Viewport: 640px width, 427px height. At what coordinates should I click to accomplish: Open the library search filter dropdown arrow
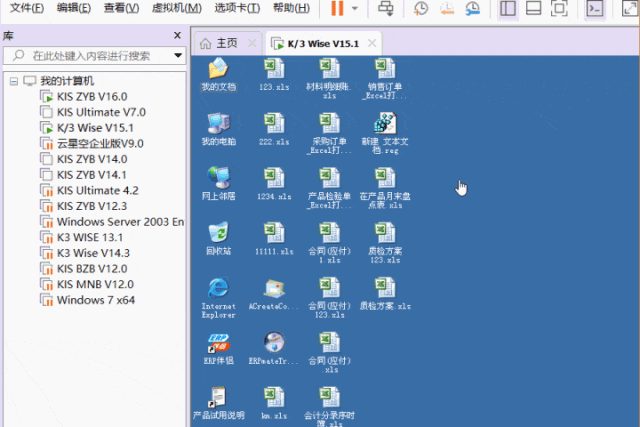(178, 56)
